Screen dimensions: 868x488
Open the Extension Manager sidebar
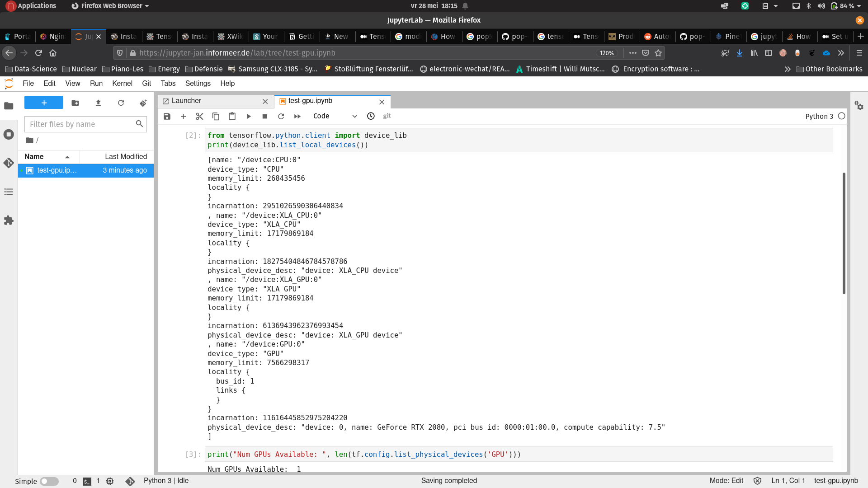(x=9, y=220)
